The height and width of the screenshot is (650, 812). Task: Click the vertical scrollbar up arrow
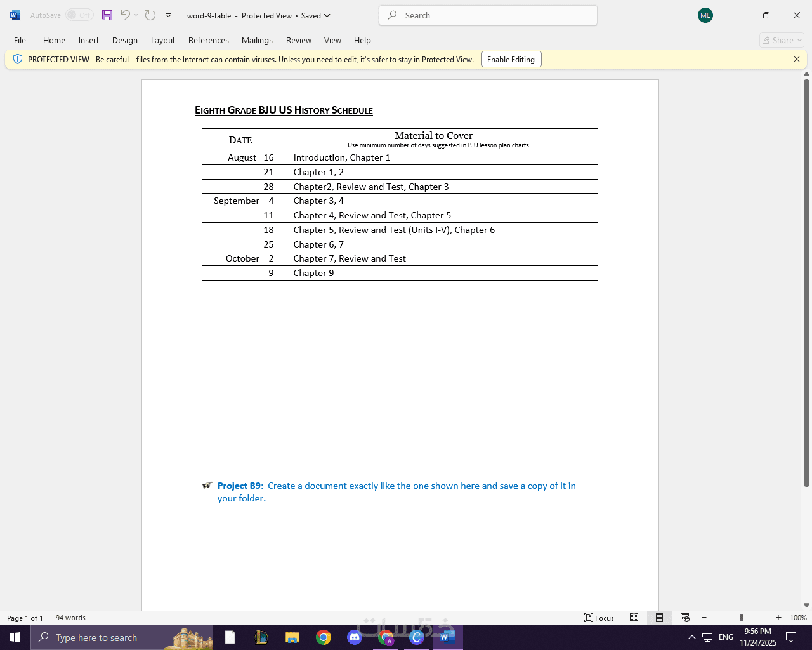(806, 74)
